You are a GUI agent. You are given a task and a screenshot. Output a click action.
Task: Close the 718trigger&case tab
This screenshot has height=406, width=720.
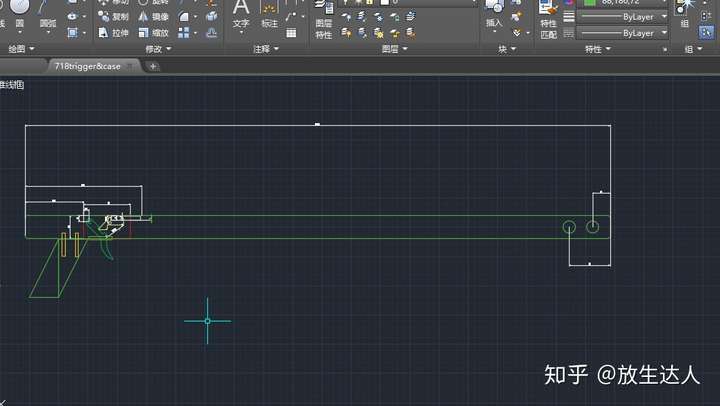(x=130, y=67)
